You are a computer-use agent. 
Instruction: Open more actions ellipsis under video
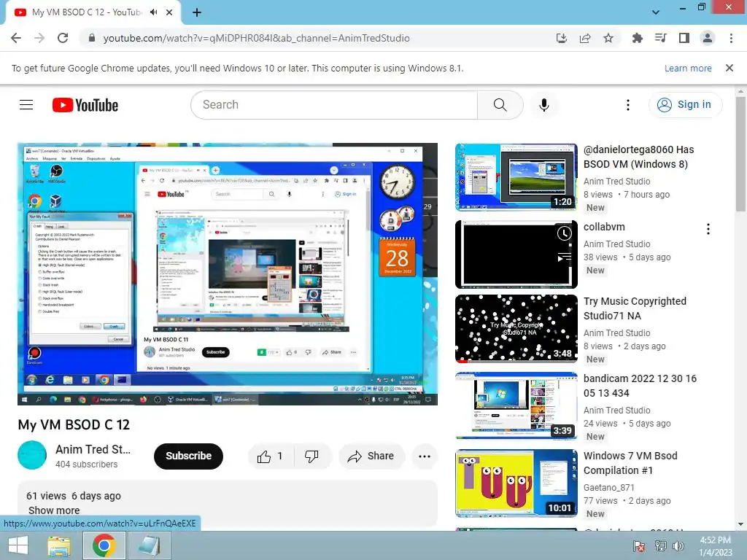(425, 456)
